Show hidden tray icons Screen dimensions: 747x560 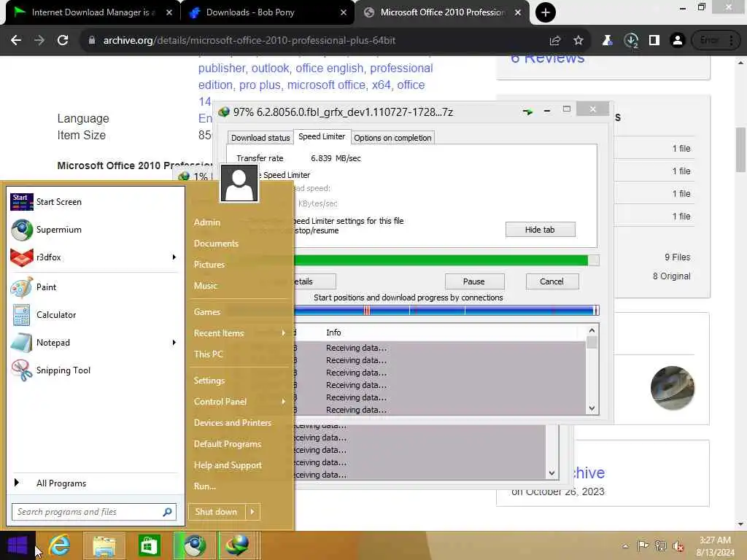click(x=625, y=546)
